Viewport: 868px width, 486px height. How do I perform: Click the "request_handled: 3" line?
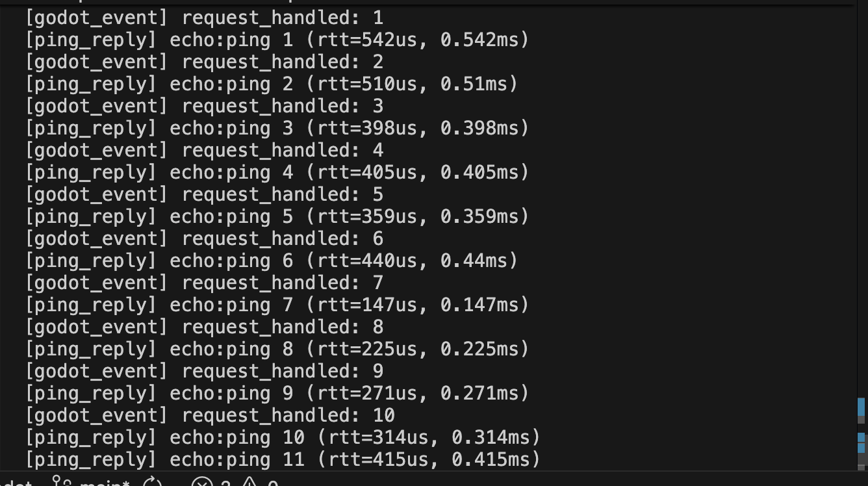[x=282, y=106]
